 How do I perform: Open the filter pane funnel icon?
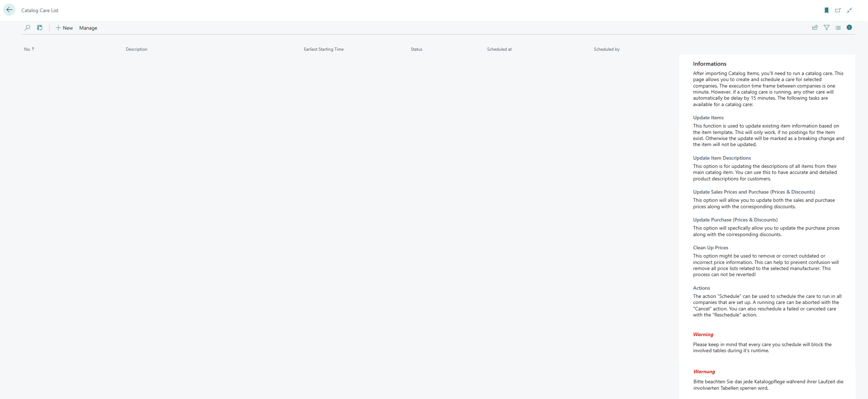827,28
